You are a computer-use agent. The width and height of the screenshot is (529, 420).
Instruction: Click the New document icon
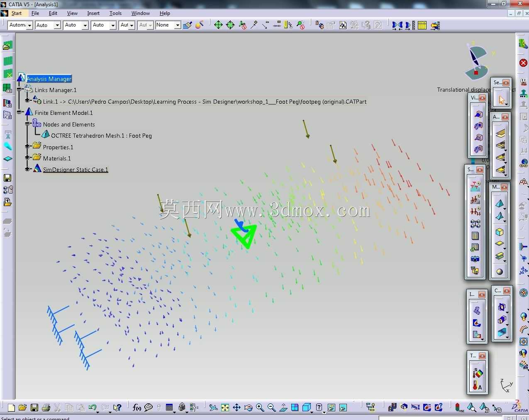11,408
